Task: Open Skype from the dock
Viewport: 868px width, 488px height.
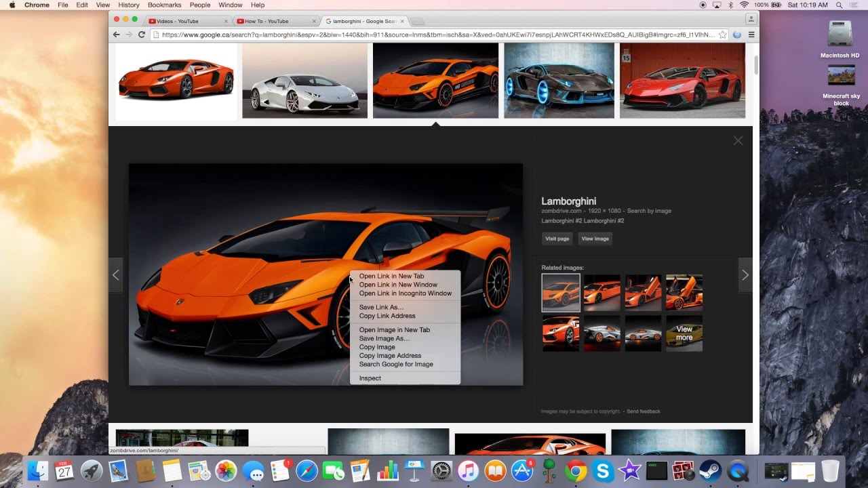Action: (x=603, y=470)
